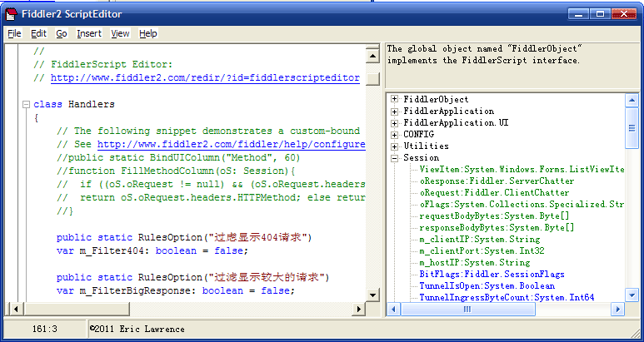Viewport: 644px width, 342px height.
Task: Click the object tree scroll-right arrow
Action: (x=617, y=309)
